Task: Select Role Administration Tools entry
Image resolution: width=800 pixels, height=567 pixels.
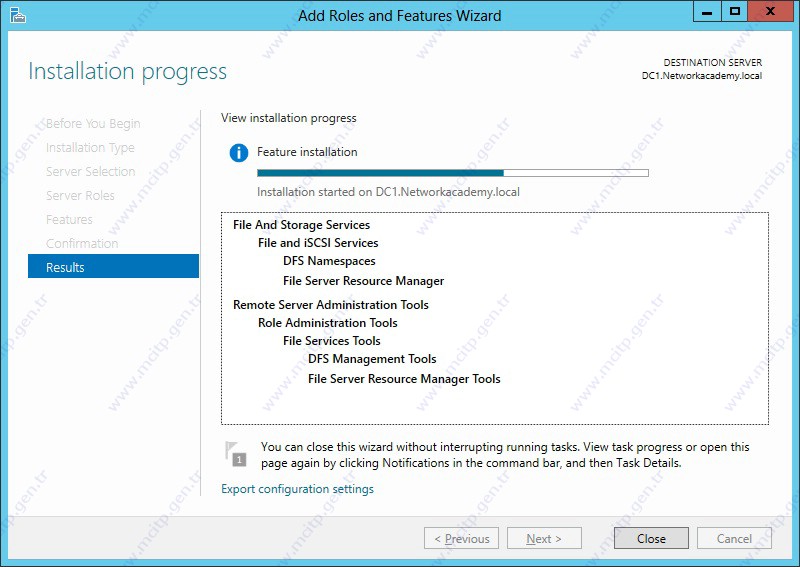Action: tap(328, 323)
